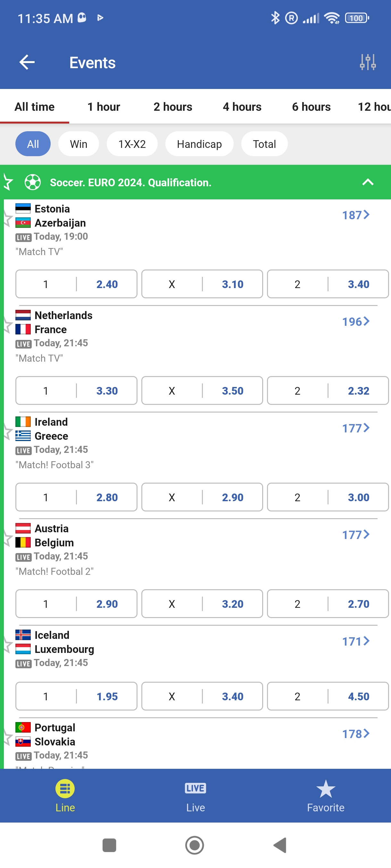
Task: Tap the back arrow in Events header
Action: pyautogui.click(x=27, y=62)
